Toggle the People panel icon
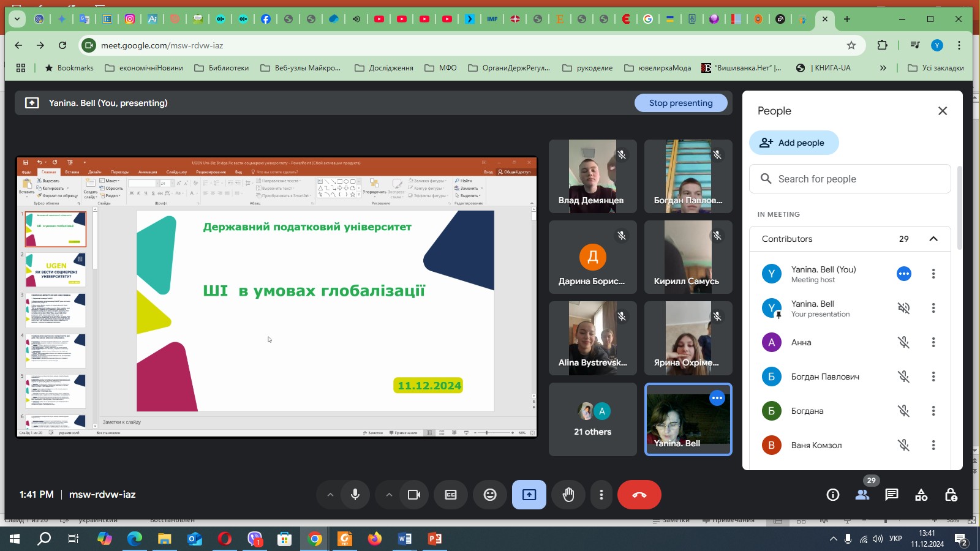 (862, 495)
